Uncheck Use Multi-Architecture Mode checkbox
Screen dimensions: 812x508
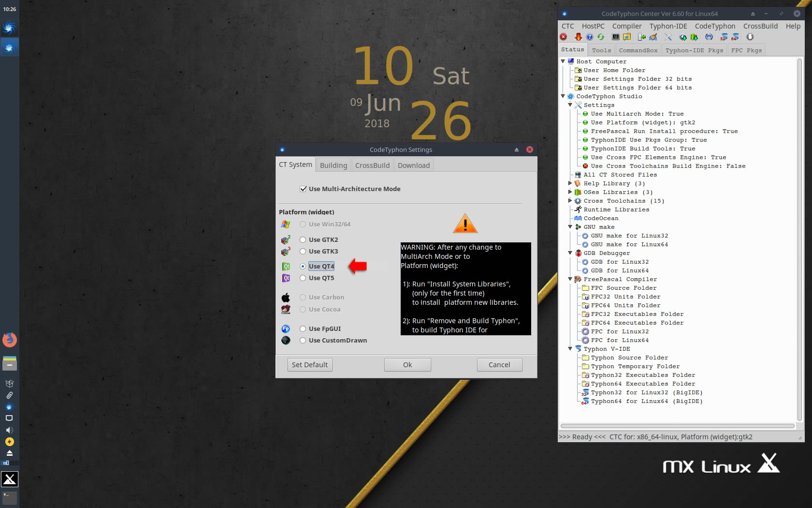tap(304, 189)
